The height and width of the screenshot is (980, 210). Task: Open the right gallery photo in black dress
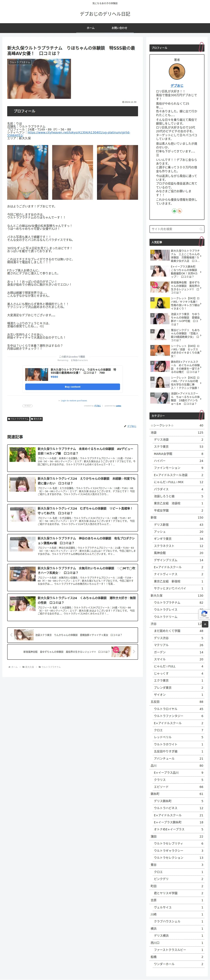point(117,172)
